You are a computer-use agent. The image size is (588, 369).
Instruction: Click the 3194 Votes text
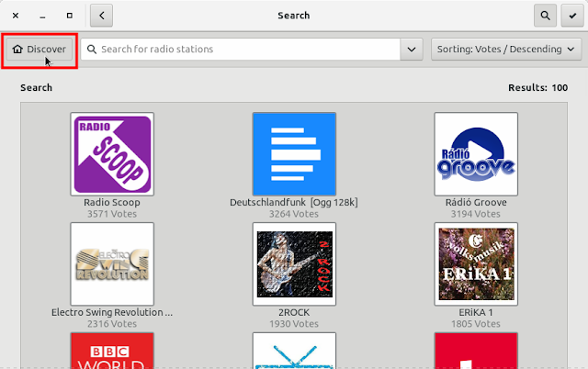tap(476, 214)
